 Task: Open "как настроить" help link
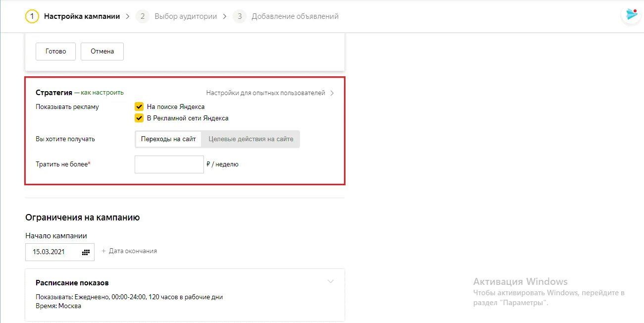click(x=102, y=93)
